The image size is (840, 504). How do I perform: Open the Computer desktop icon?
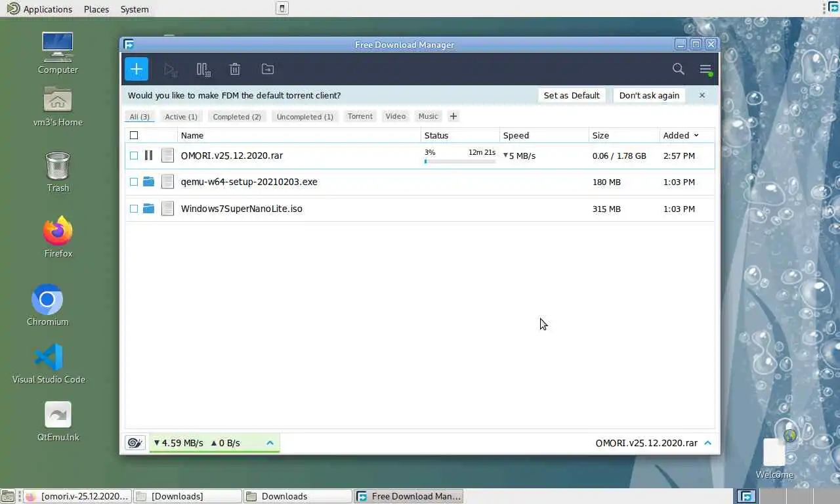pos(58,53)
